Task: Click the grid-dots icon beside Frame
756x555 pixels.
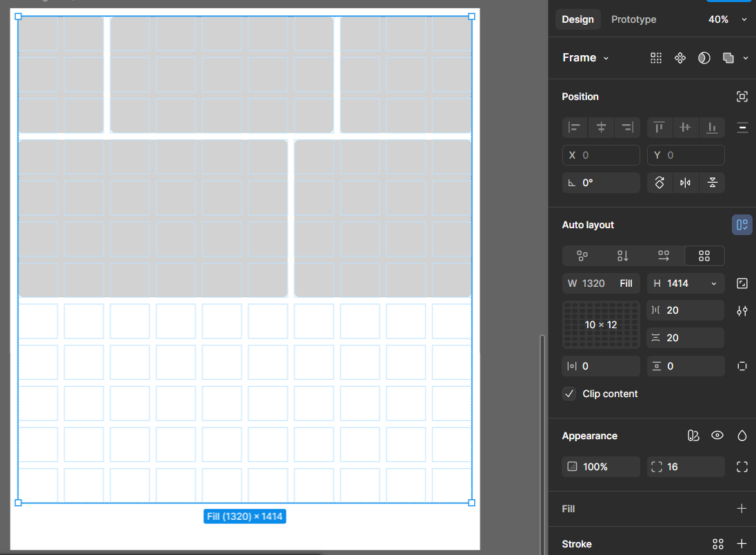Action: click(x=655, y=59)
